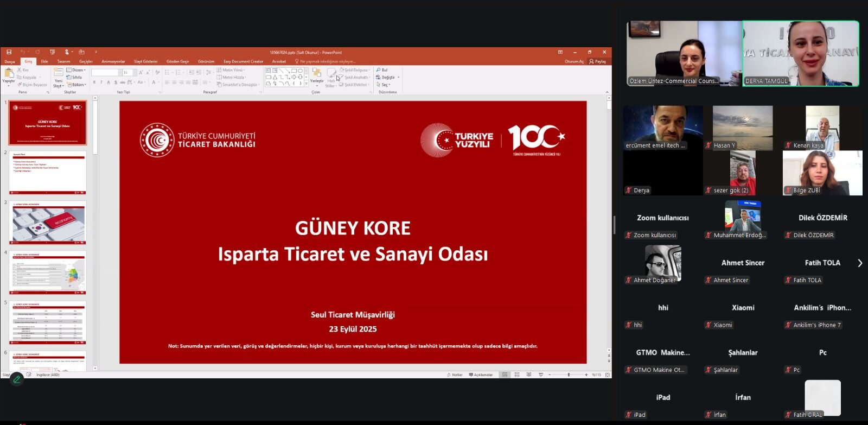This screenshot has height=425, width=868.
Task: Click the Save icon in quick access toolbar
Action: click(x=9, y=52)
